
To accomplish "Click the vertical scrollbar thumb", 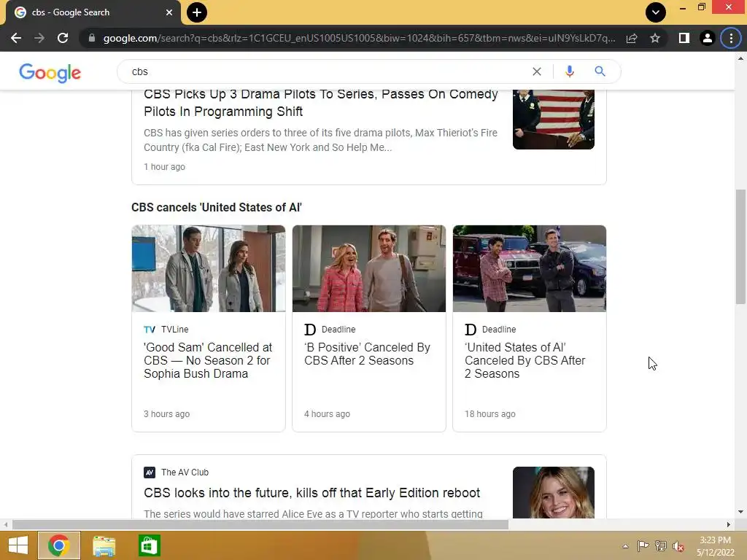I will 740,246.
